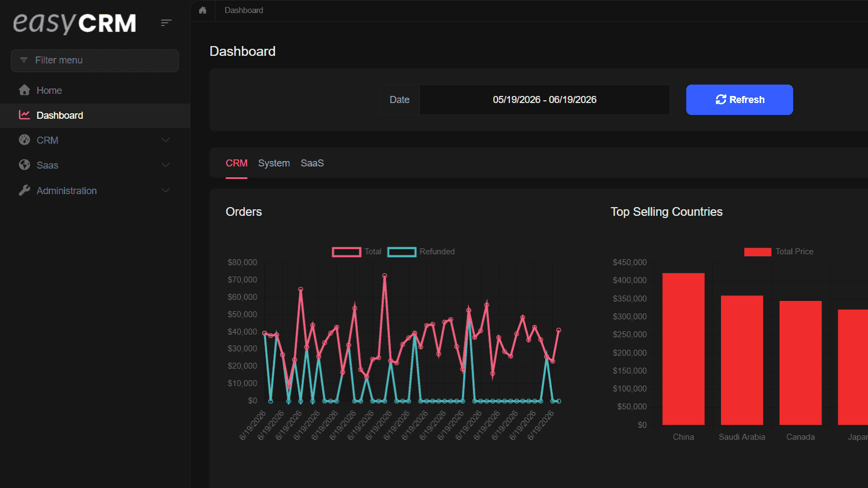Click the Saudi Arabia bar in the chart

point(742,360)
